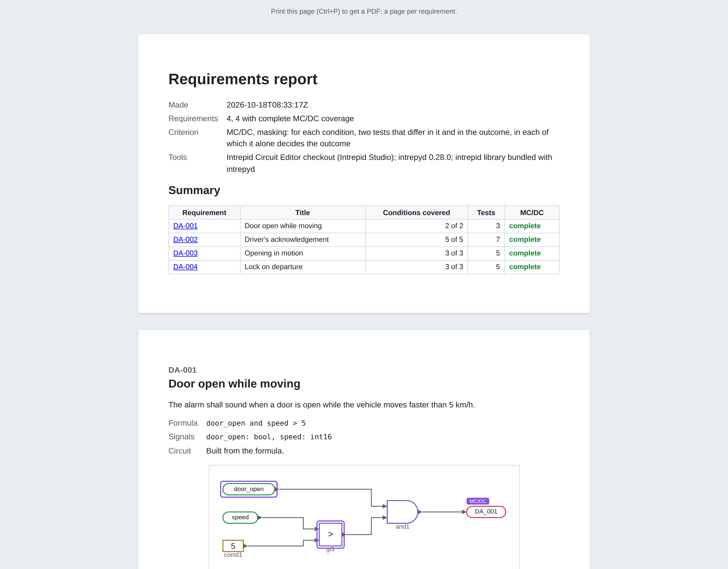Click the const1 block showing 5
The width and height of the screenshot is (728, 569).
click(x=233, y=546)
